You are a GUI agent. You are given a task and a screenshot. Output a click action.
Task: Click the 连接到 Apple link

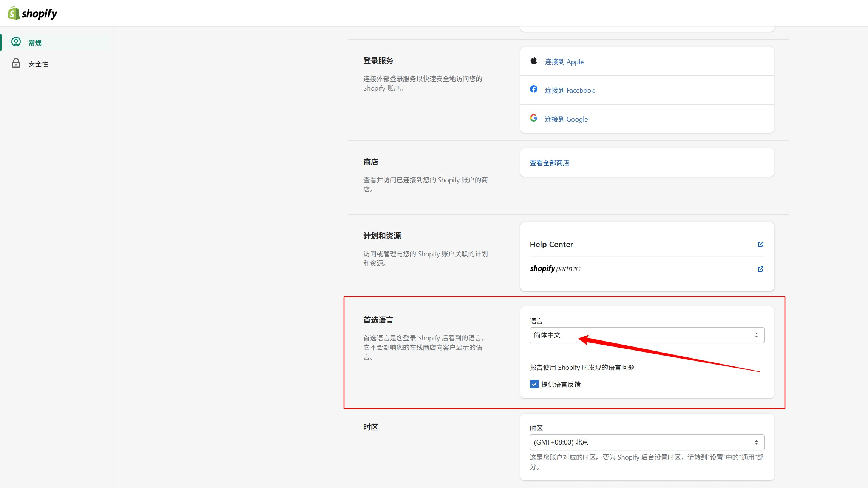coord(564,62)
